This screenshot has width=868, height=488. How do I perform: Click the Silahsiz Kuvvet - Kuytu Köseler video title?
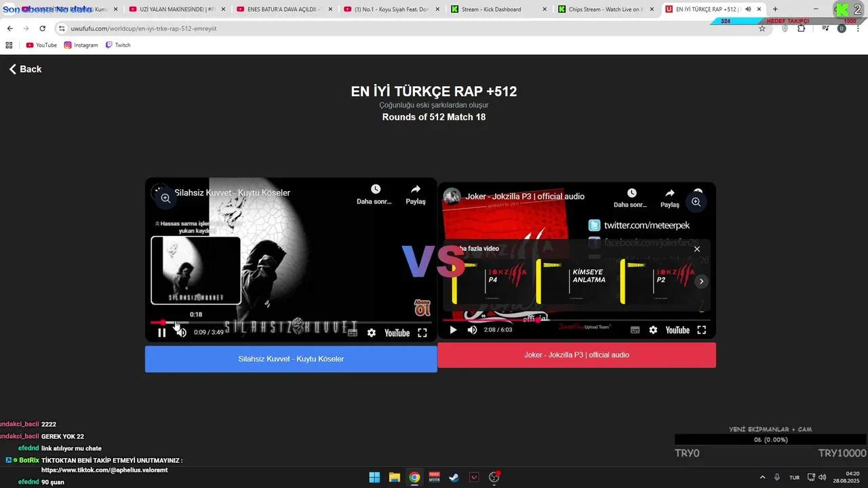(x=233, y=192)
